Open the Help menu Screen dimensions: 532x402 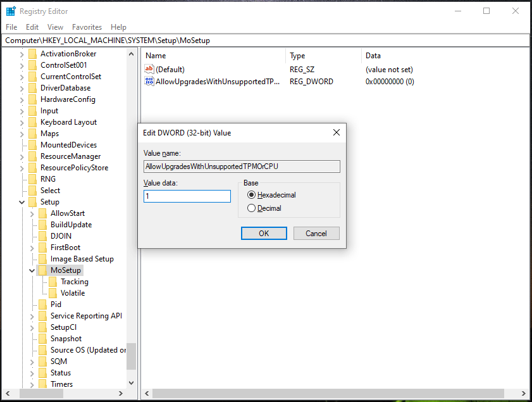click(x=118, y=27)
